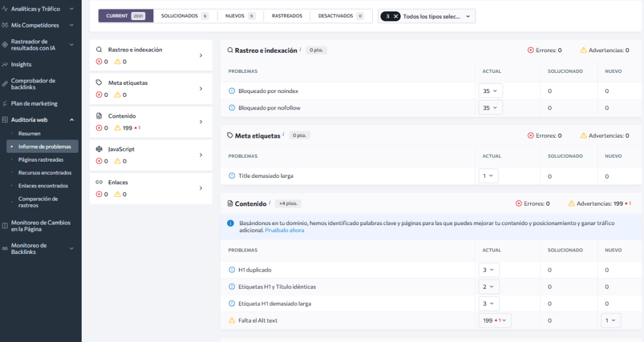Open Páginas rastreadas in the sidebar
The image size is (644, 342).
coord(41,160)
